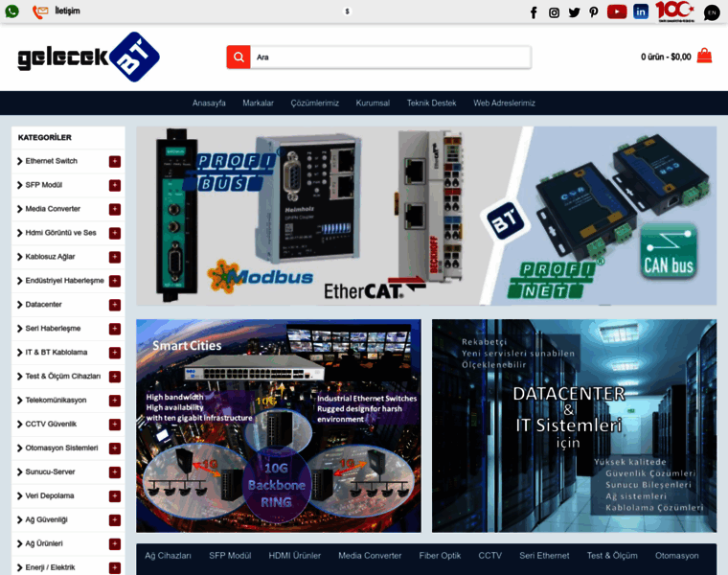
Task: Go to Anasayfa menu item
Action: (x=209, y=103)
